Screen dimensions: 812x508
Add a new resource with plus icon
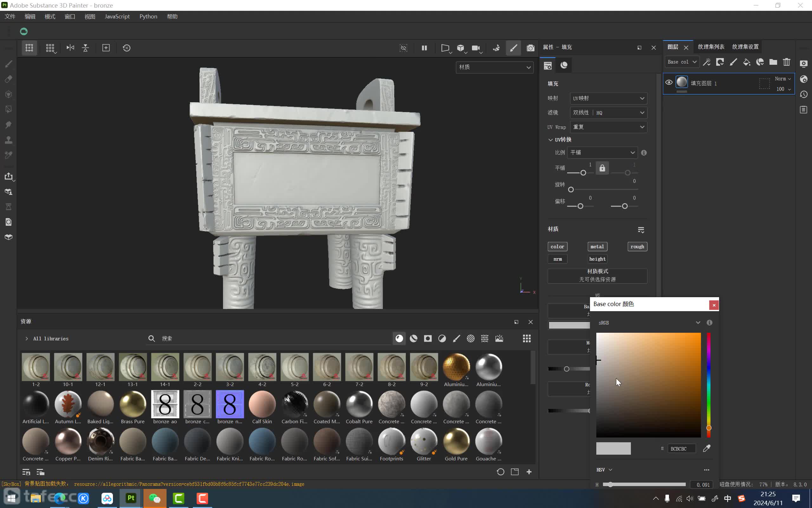(x=529, y=472)
